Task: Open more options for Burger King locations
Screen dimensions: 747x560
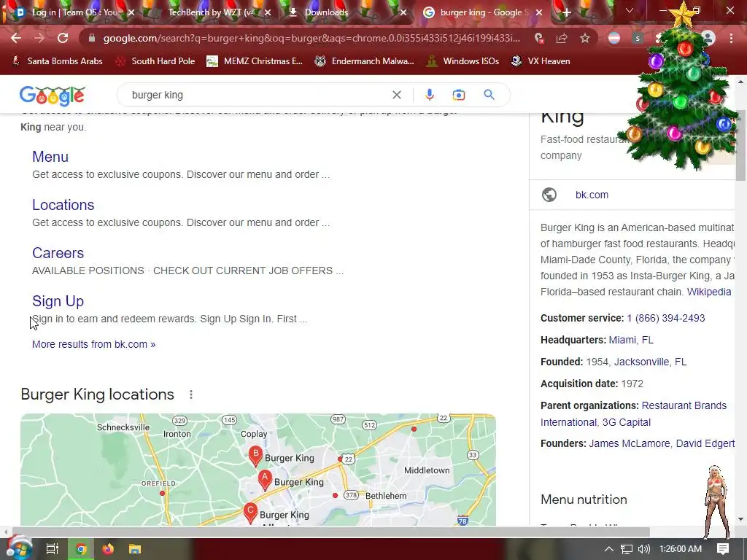Action: pos(191,394)
